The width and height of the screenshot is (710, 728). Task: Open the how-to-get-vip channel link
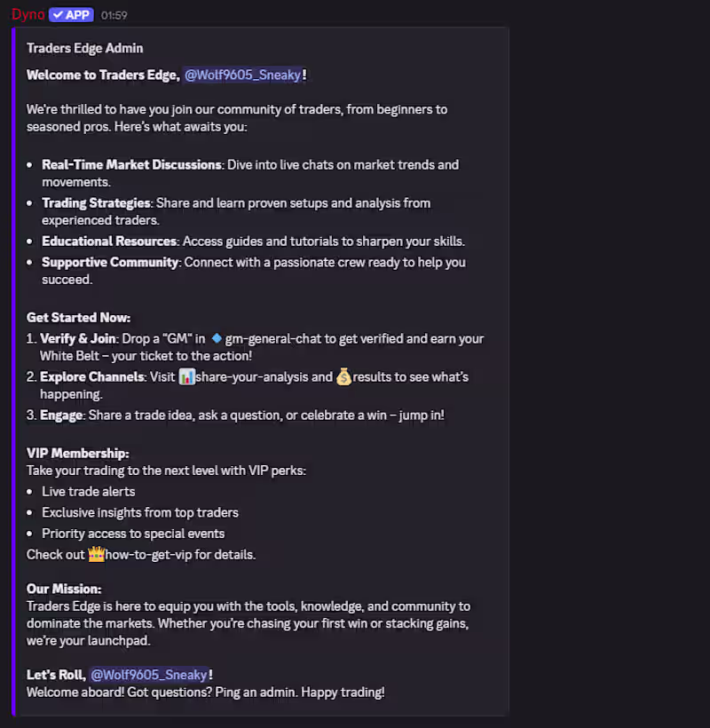[147, 555]
